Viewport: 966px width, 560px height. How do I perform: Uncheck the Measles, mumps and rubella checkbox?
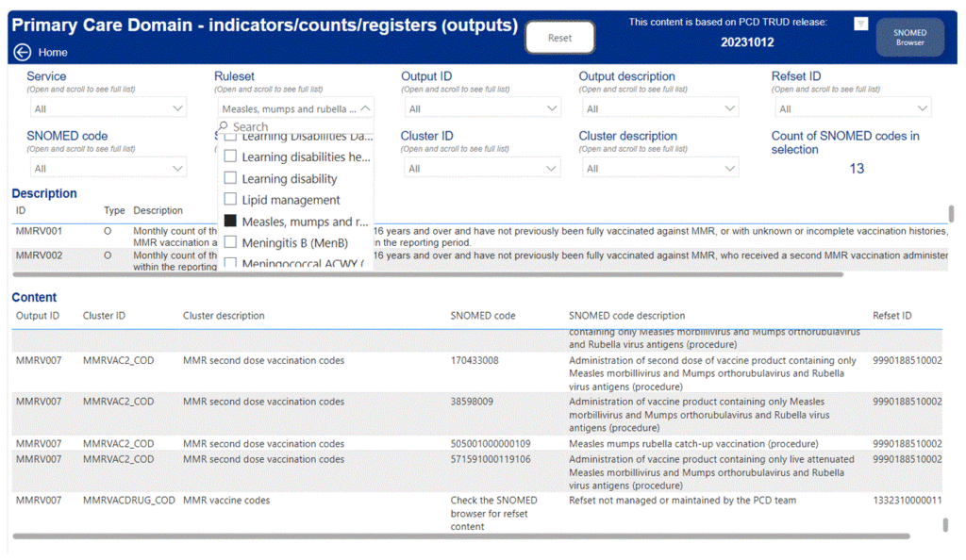(x=230, y=221)
